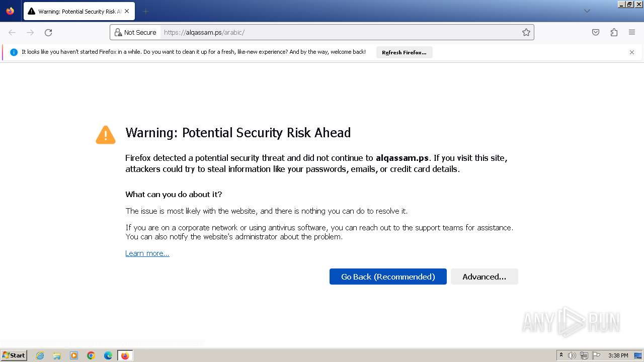Bookmark this page with the star icon
This screenshot has height=362, width=644.
(526, 32)
